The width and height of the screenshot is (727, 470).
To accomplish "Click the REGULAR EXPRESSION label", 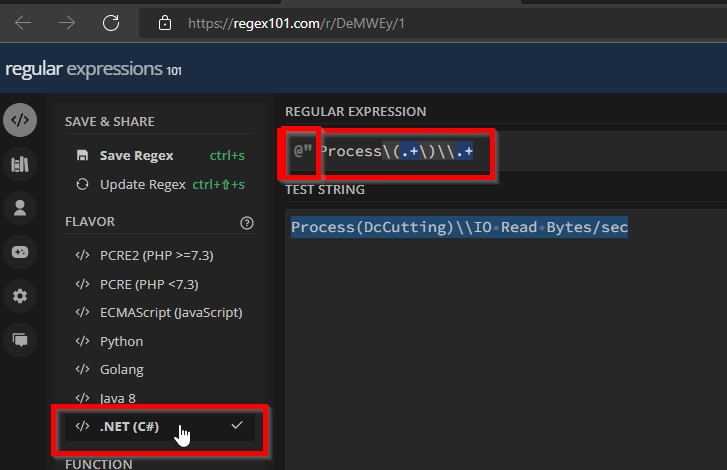I will 356,112.
